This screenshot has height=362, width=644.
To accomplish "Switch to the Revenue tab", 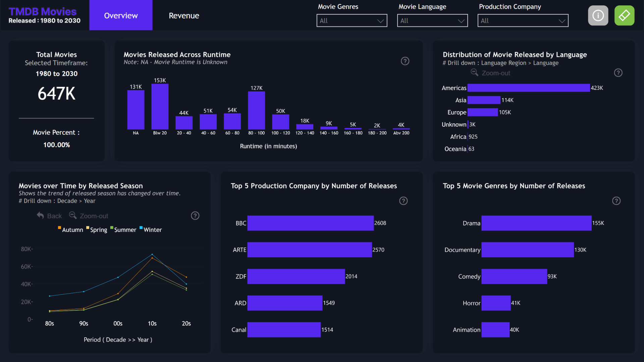I will (x=184, y=15).
